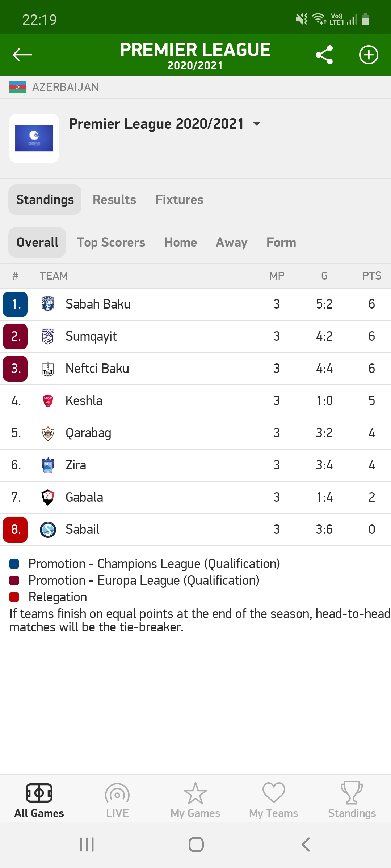Show the Top Scorers table
391x868 pixels.
click(x=111, y=242)
